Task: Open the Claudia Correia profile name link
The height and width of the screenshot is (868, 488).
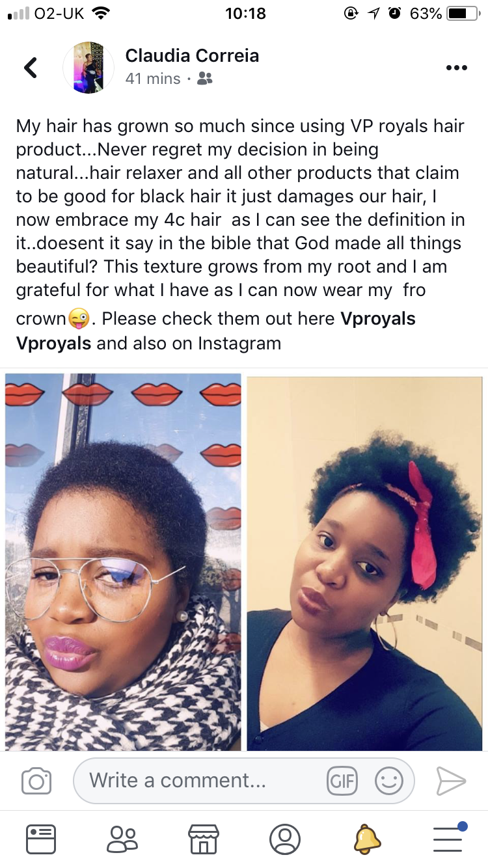Action: 192,55
